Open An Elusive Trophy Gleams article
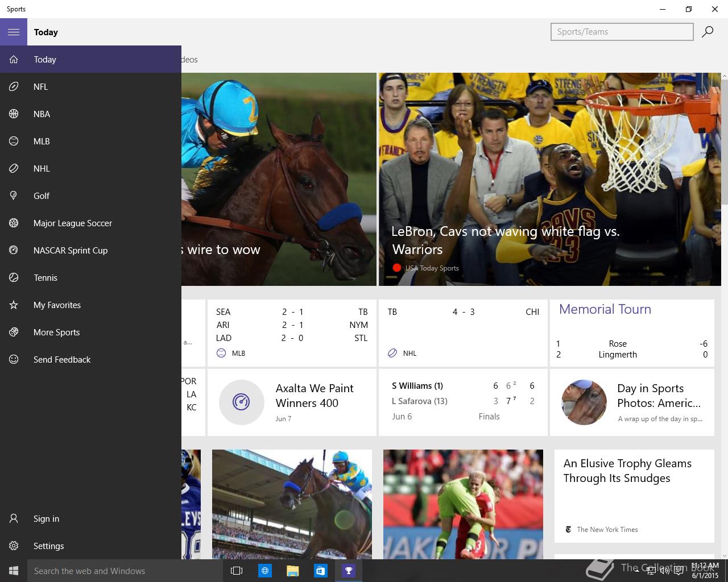This screenshot has width=728, height=582. 634,496
